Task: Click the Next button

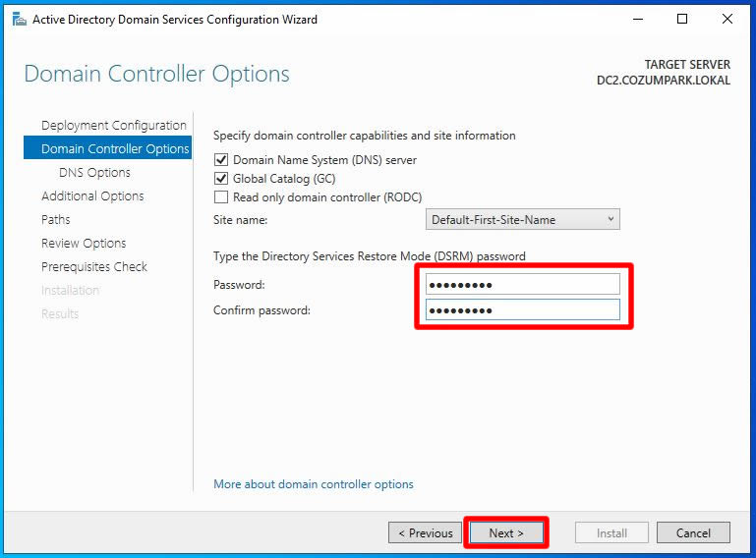Action: (x=505, y=533)
